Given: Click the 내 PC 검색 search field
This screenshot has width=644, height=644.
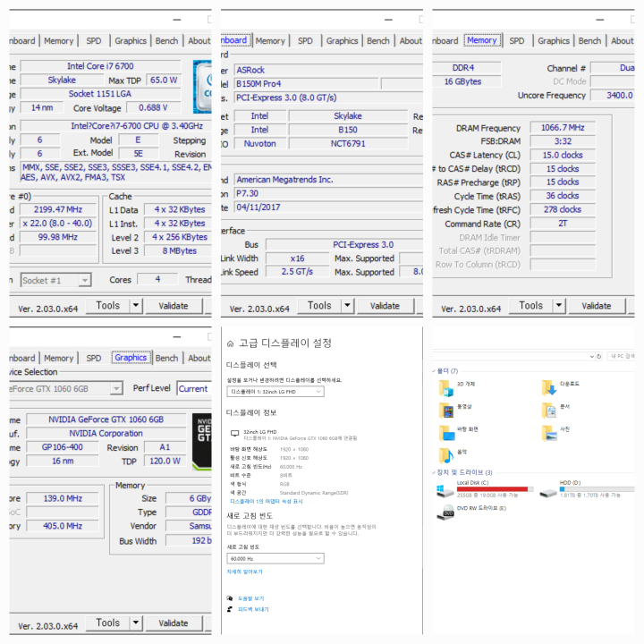Looking at the screenshot, I should [x=621, y=356].
